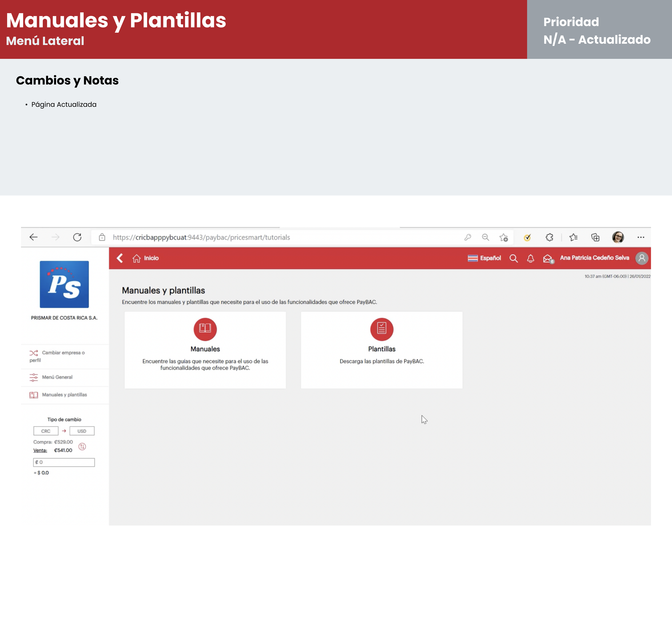Change the CRC source currency
This screenshot has width=672, height=618.
pyautogui.click(x=46, y=431)
